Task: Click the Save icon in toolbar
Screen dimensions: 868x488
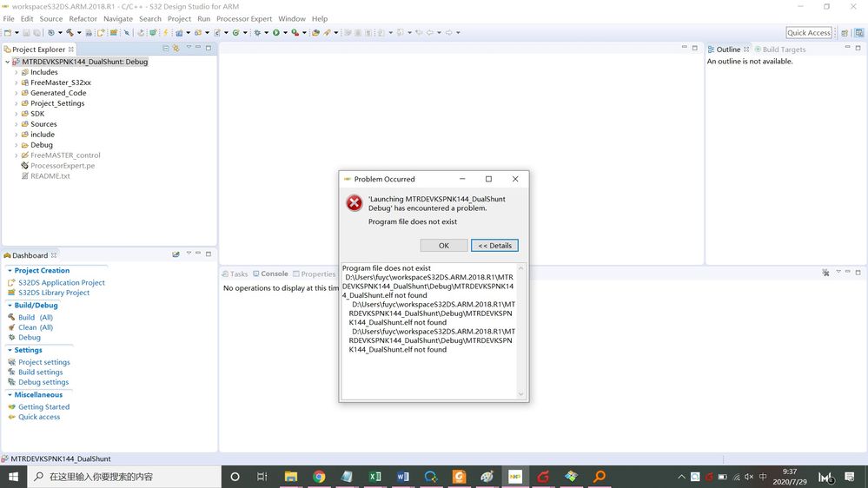Action: (x=26, y=33)
